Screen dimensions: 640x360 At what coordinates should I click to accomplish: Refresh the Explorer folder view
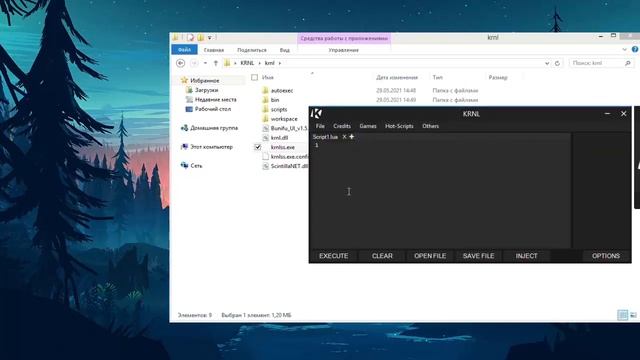[557, 63]
